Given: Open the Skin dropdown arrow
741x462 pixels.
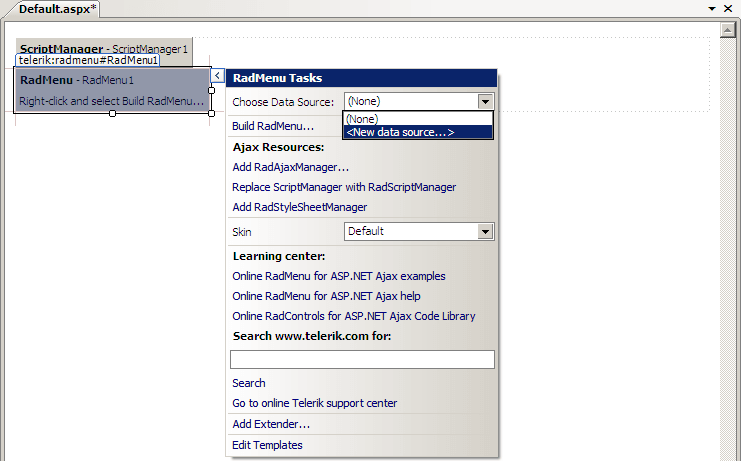Looking at the screenshot, I should pyautogui.click(x=485, y=231).
